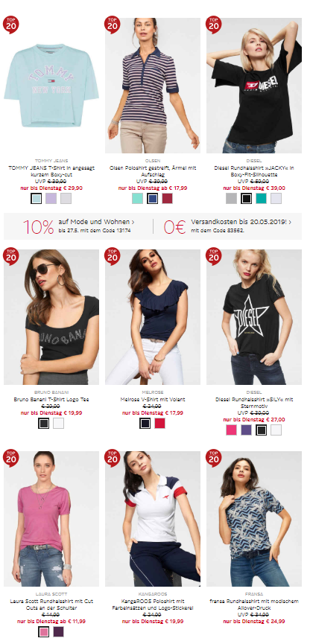Open the 10% auf Mode und Wohnen offer

pyautogui.click(x=78, y=226)
